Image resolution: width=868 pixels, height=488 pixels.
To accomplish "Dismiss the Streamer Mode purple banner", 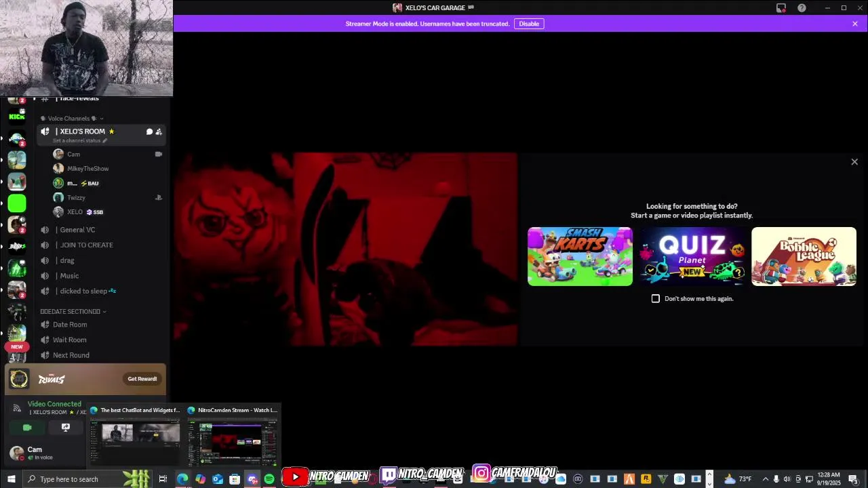I will point(855,24).
